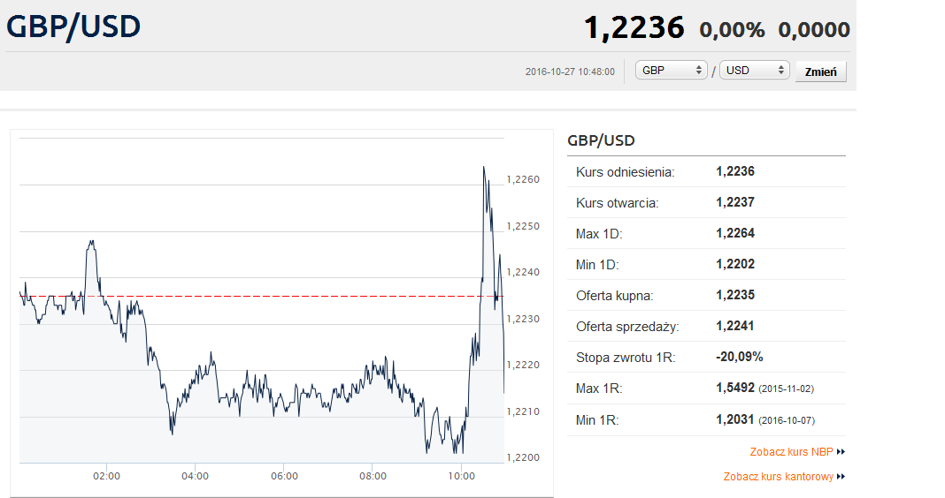Click the 0,0000 change value in the header

coord(814,30)
